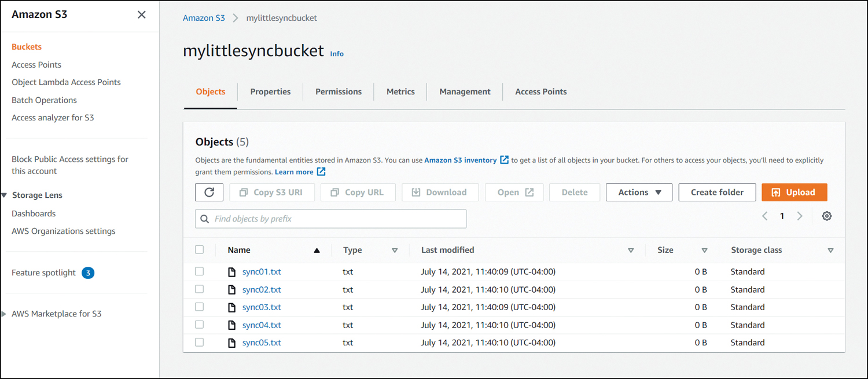The image size is (868, 379).
Task: Sort by Type column arrow
Action: (395, 251)
